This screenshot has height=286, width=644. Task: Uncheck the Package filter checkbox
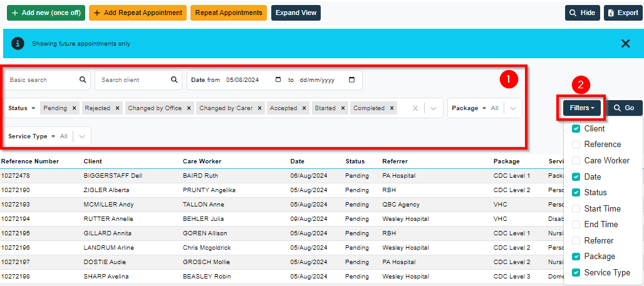576,257
